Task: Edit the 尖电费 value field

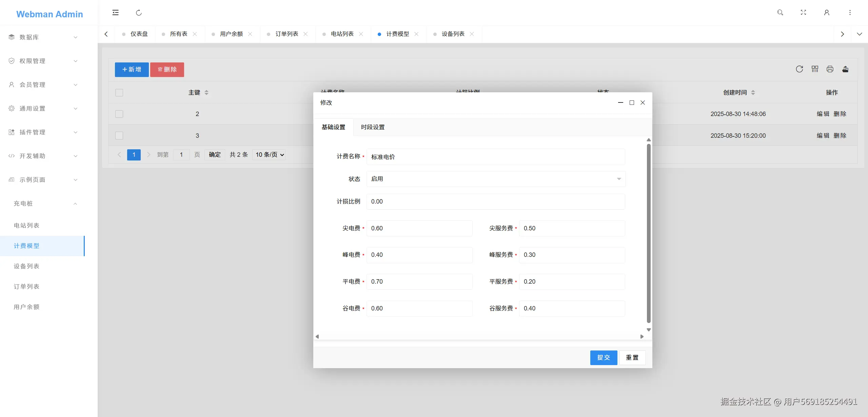Action: pos(419,228)
